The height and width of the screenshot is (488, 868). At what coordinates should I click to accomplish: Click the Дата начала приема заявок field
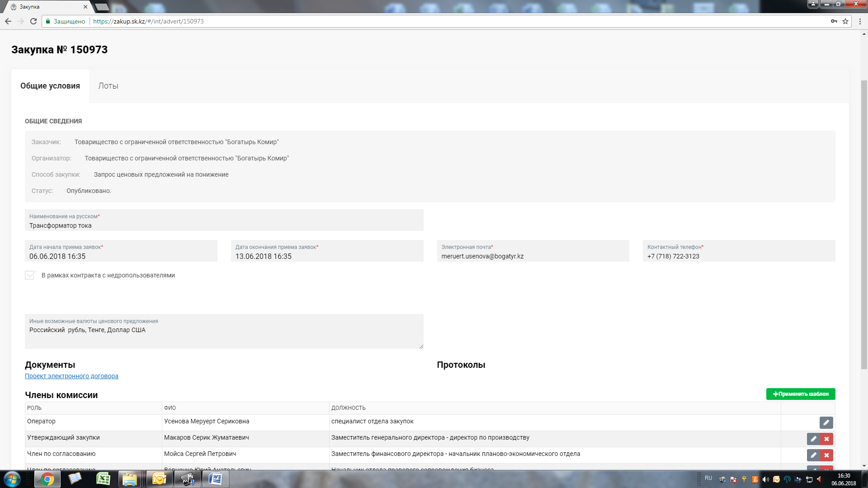[121, 251]
